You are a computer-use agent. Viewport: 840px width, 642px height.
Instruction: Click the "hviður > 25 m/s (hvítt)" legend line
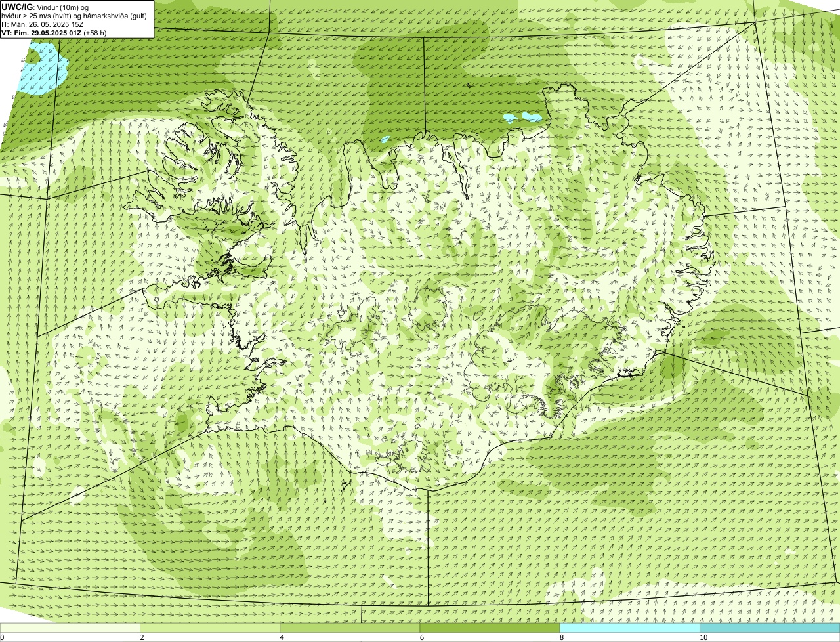74,16
